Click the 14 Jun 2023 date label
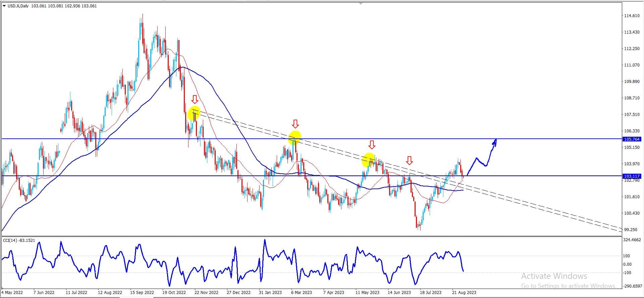Image resolution: width=644 pixels, height=298 pixels. (x=399, y=293)
